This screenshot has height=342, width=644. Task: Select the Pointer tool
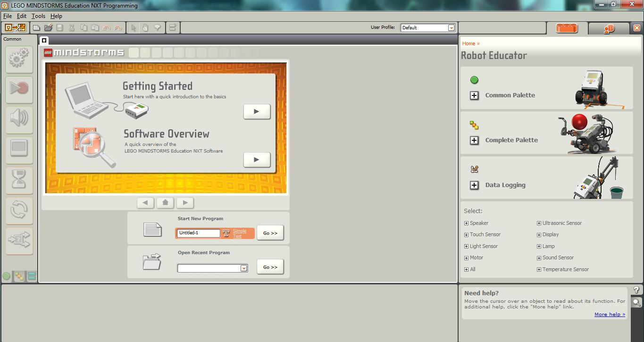coord(134,28)
